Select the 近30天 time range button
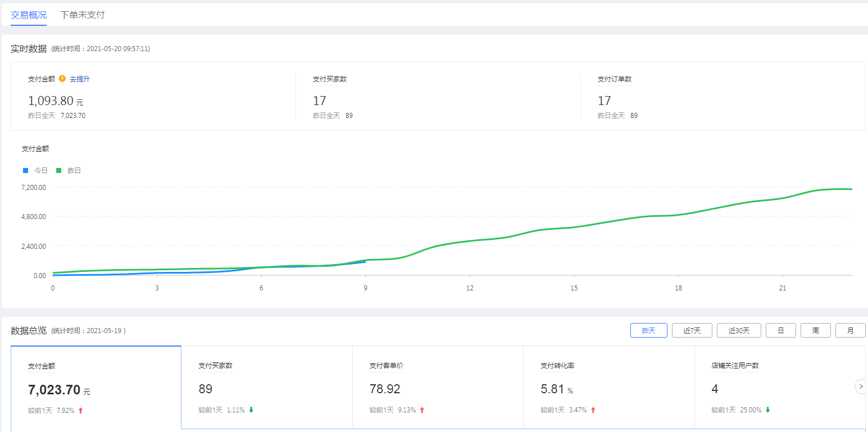Image resolution: width=868 pixels, height=432 pixels. pyautogui.click(x=739, y=330)
